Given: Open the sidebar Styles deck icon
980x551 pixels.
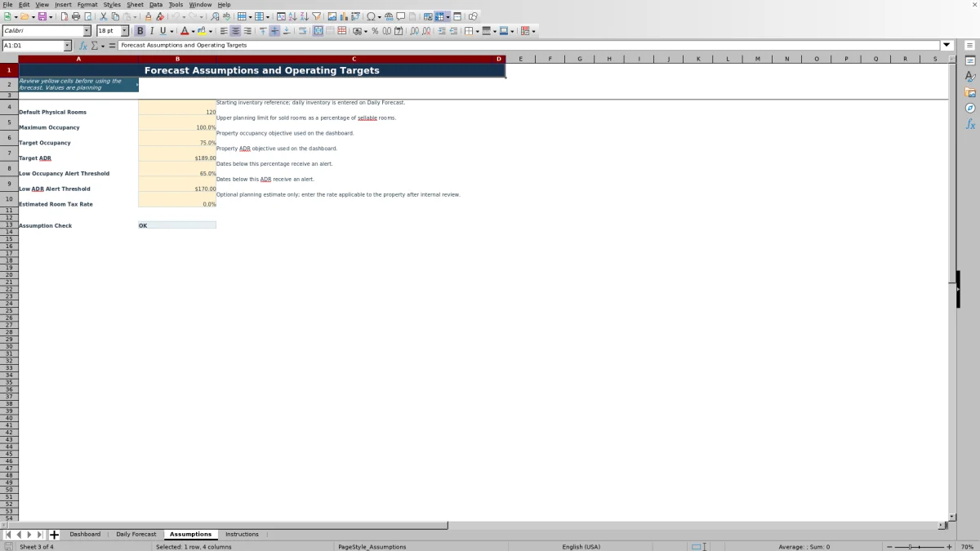Looking at the screenshot, I should pos(970,77).
